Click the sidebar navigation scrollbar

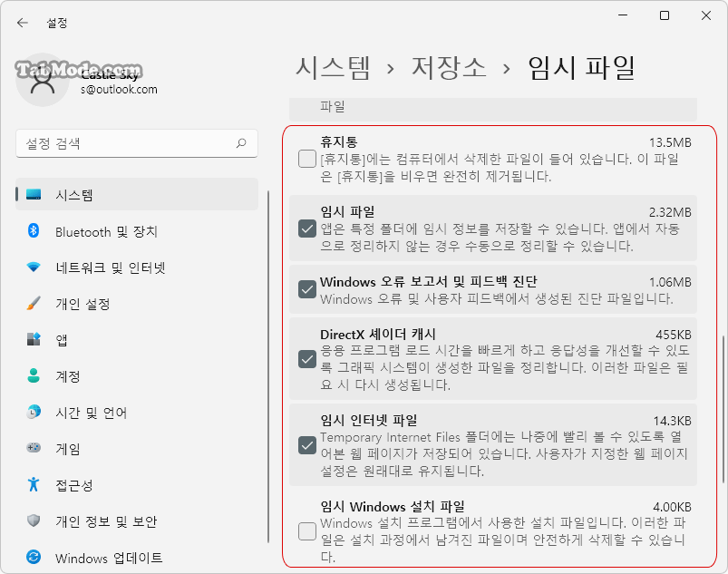(x=268, y=367)
